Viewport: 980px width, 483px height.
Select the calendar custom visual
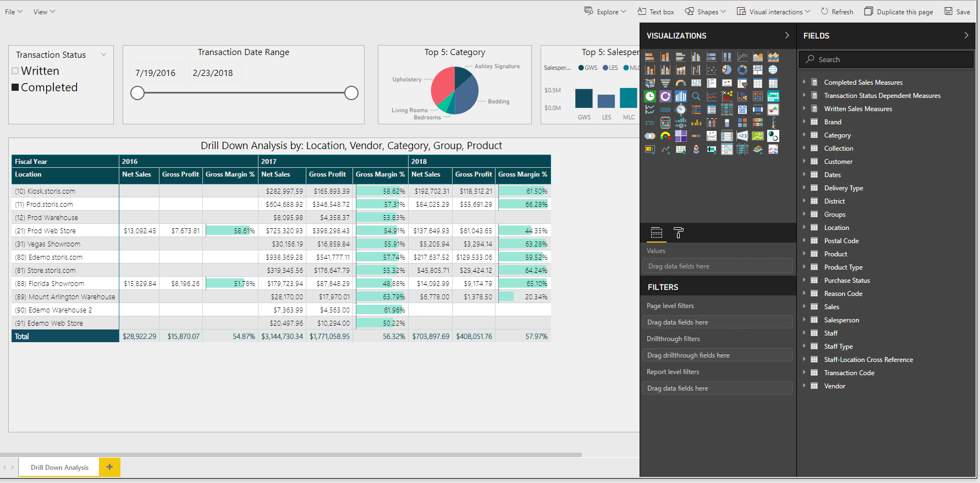point(742,109)
